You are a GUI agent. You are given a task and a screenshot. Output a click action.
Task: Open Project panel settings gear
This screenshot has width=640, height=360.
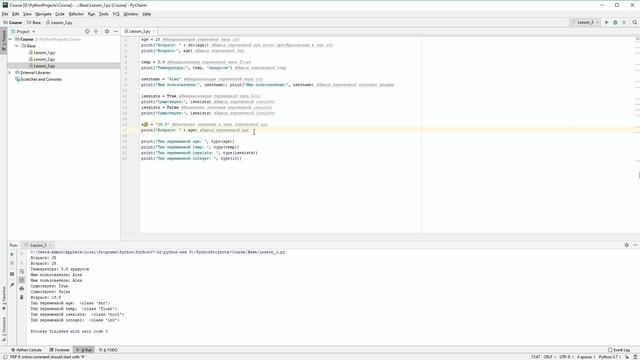pos(107,31)
